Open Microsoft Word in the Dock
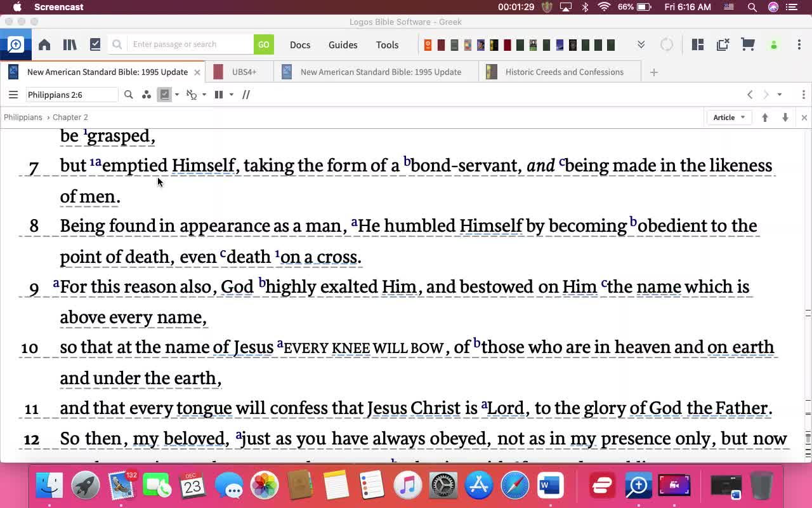The image size is (812, 508). point(549,486)
